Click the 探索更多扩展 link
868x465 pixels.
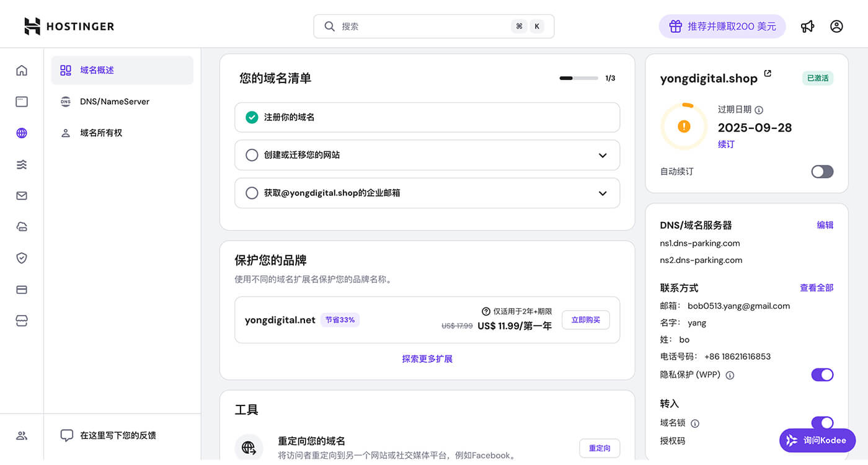(427, 359)
